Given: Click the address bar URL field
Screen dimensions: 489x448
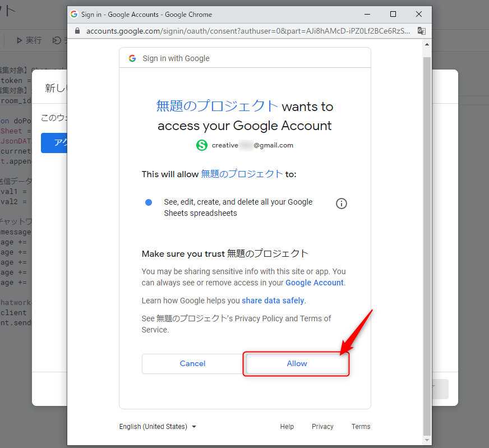Looking at the screenshot, I should pyautogui.click(x=248, y=31).
